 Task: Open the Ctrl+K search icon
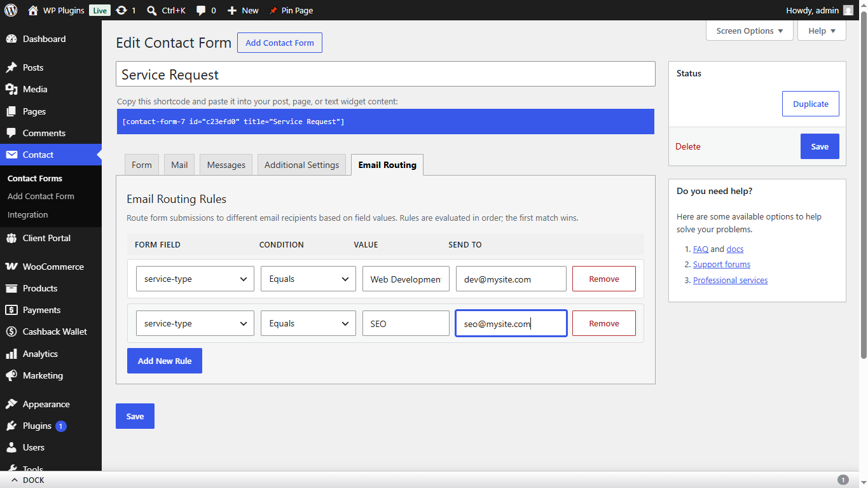tap(151, 10)
